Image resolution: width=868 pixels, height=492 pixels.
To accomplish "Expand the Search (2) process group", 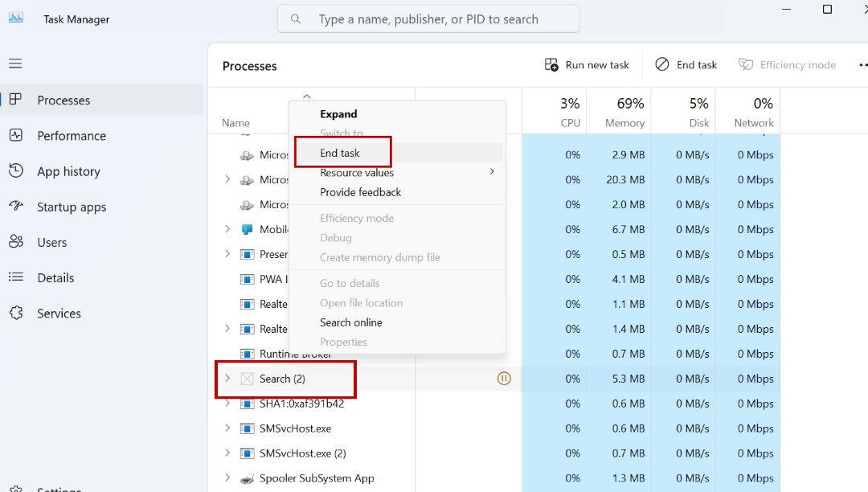I will [227, 378].
